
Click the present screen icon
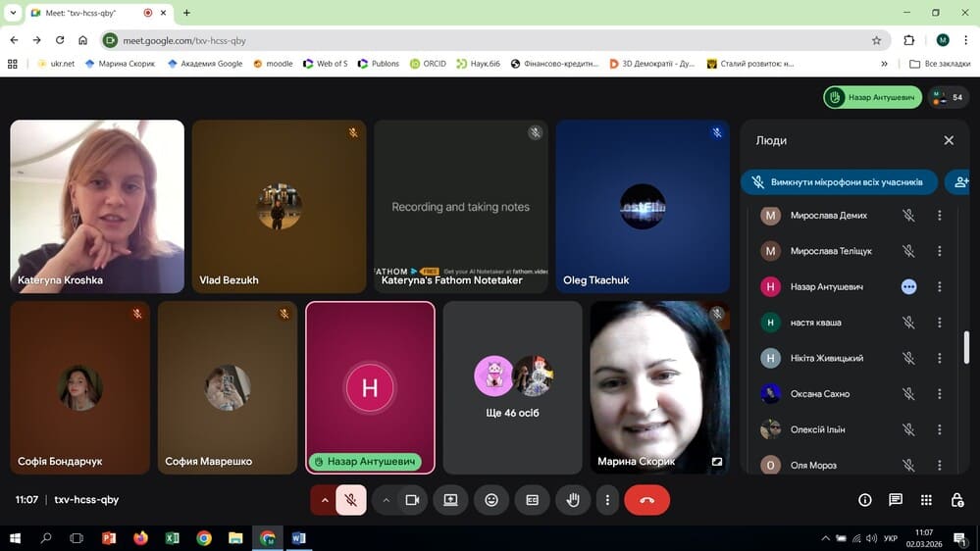[450, 500]
